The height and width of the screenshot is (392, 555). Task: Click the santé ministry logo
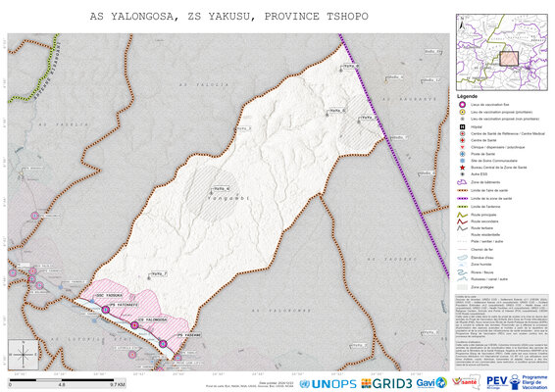tap(466, 382)
